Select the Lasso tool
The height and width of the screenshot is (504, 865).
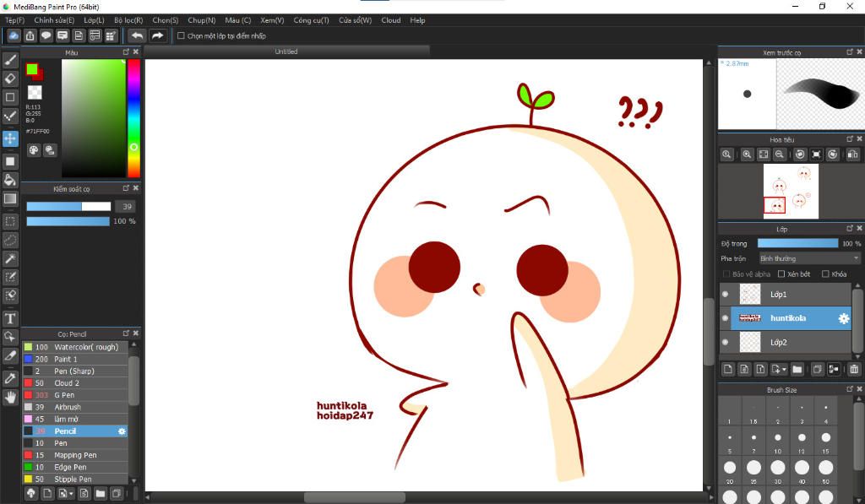click(10, 241)
